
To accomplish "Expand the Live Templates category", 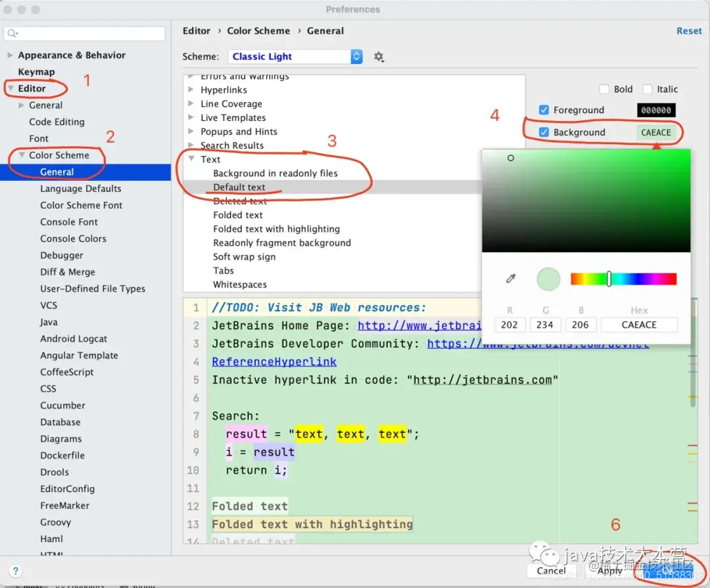I will pyautogui.click(x=191, y=117).
